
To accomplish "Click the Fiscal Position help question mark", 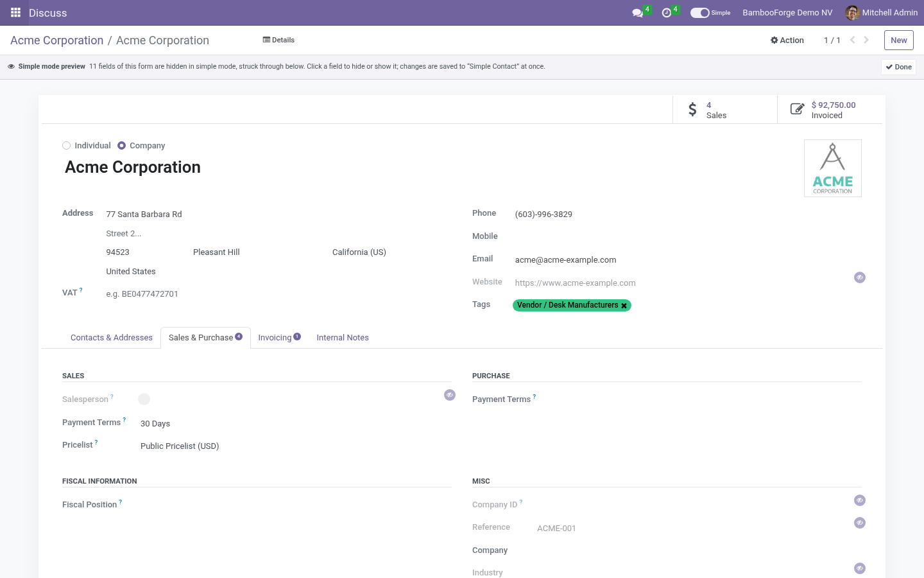I will tap(120, 502).
